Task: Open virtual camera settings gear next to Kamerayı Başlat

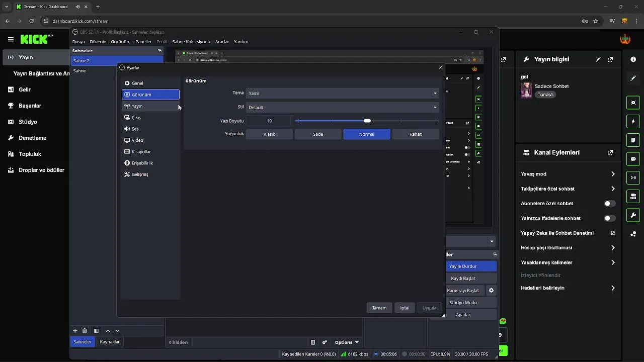Action: pyautogui.click(x=492, y=291)
